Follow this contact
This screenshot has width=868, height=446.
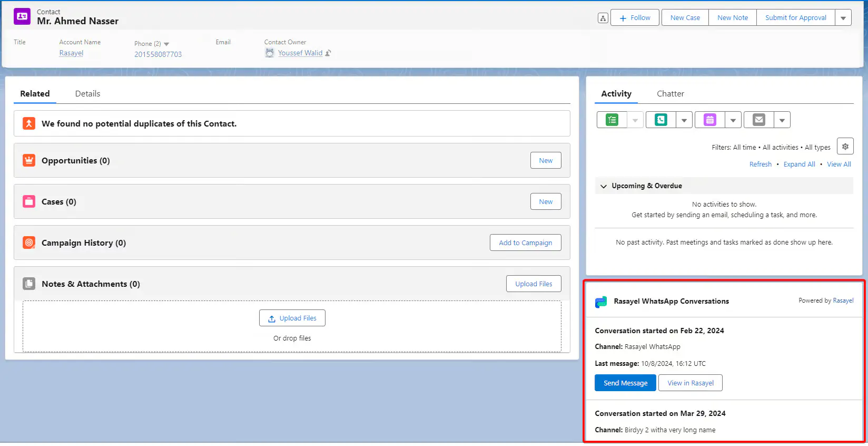pos(635,18)
